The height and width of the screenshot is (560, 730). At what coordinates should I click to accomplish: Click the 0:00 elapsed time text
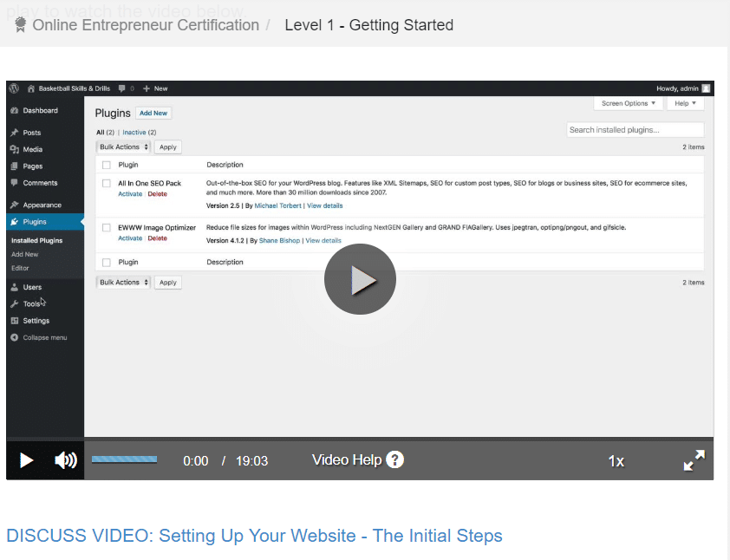[196, 461]
